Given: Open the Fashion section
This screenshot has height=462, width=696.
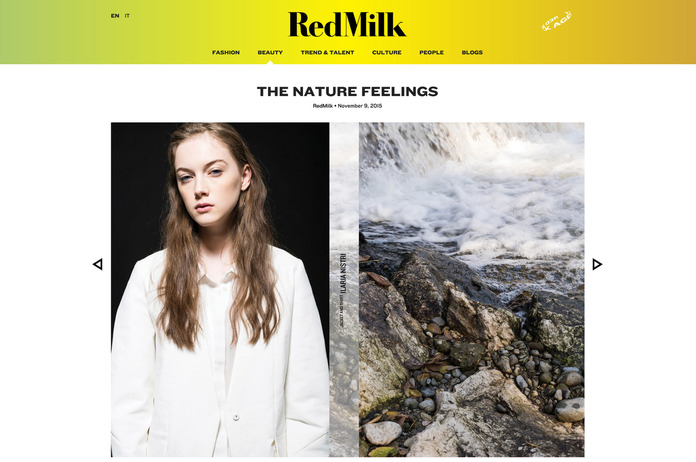Looking at the screenshot, I should 226,52.
